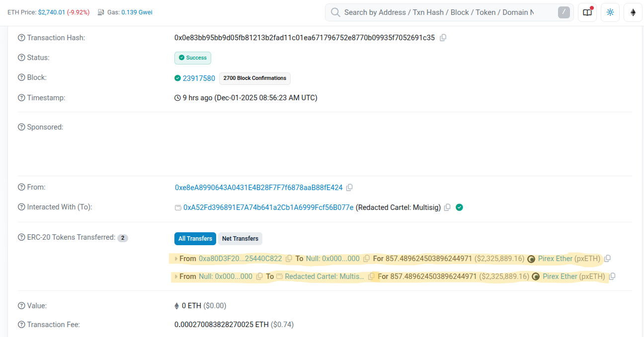Open help for Block label

click(x=21, y=77)
